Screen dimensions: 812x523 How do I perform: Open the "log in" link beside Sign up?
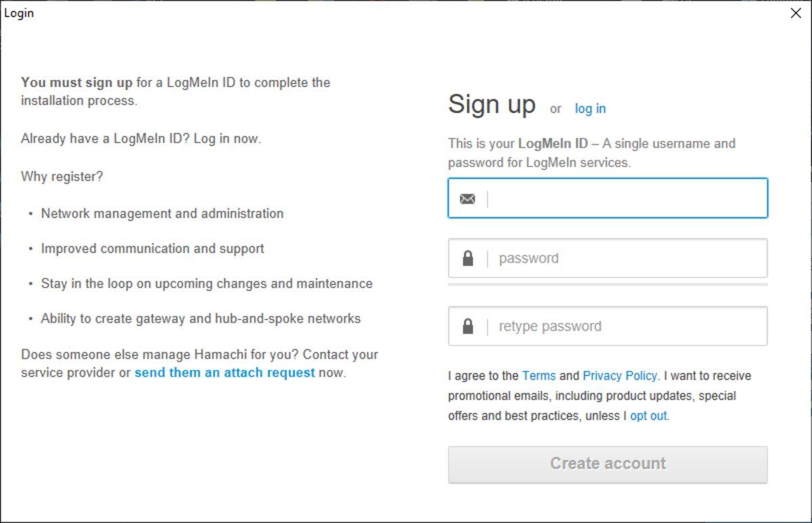[x=590, y=109]
